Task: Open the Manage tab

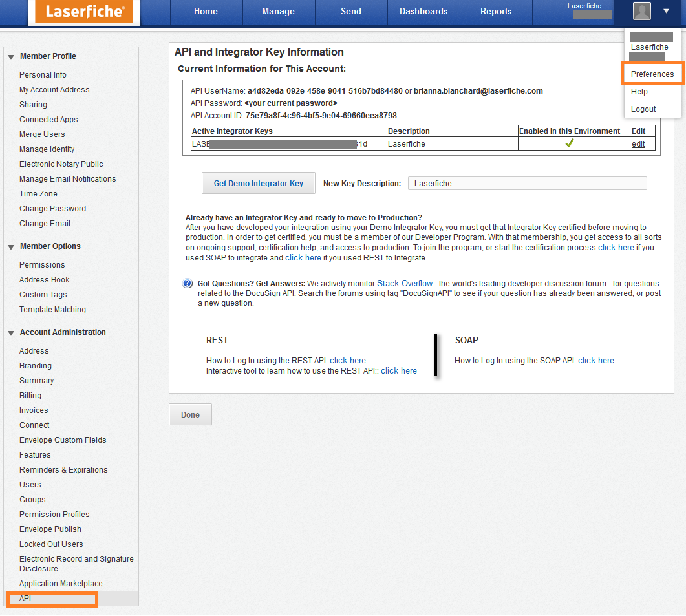Action: pyautogui.click(x=278, y=12)
